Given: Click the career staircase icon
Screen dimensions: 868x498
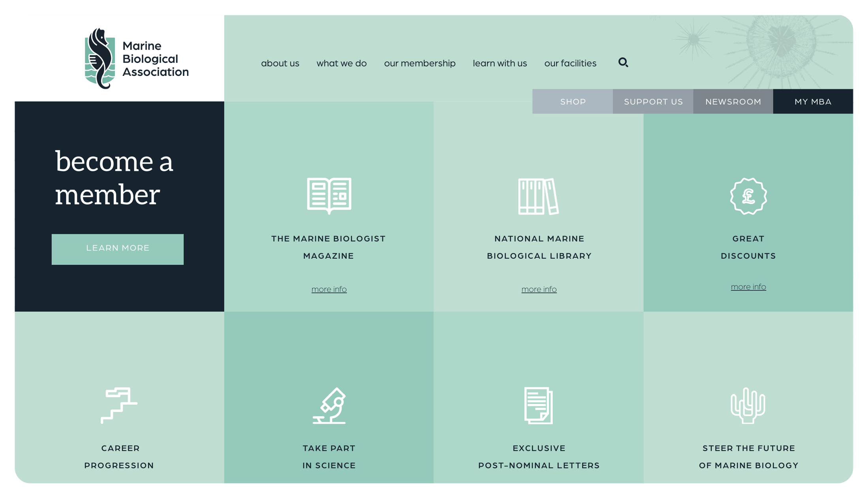Looking at the screenshot, I should [x=119, y=405].
